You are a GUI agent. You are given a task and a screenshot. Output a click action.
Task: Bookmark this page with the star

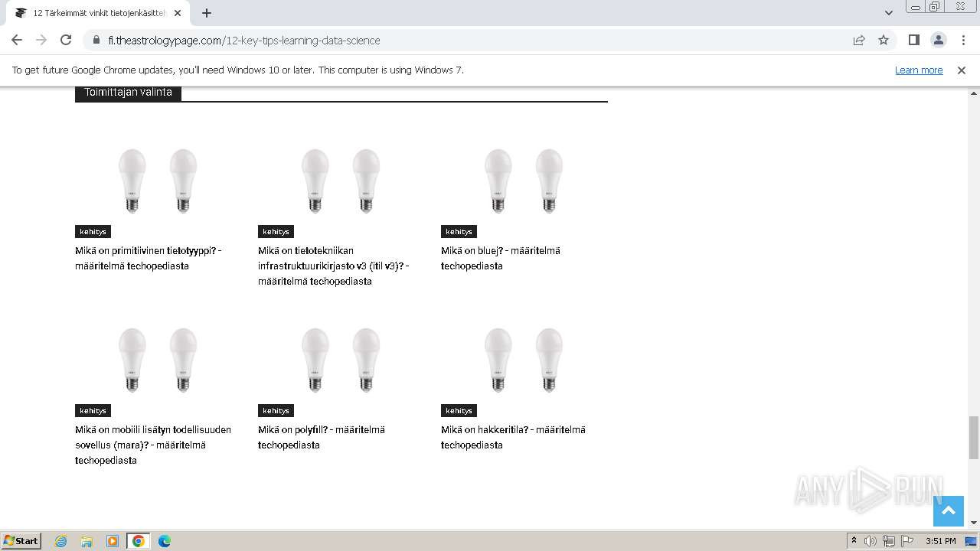tap(884, 40)
